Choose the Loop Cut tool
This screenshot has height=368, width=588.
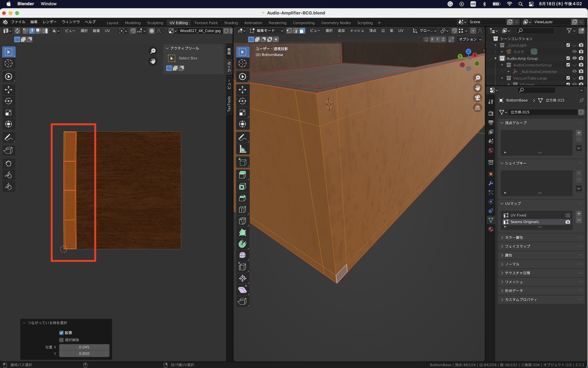click(x=243, y=210)
